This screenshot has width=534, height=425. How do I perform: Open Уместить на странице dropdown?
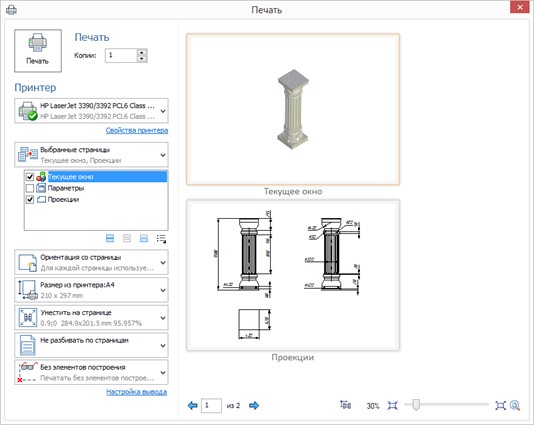coord(91,317)
